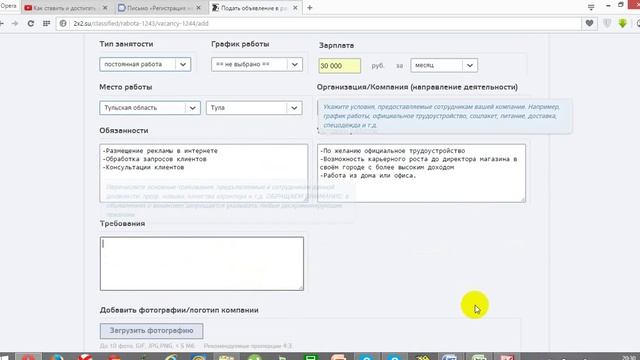Click the График работы label

(x=240, y=44)
